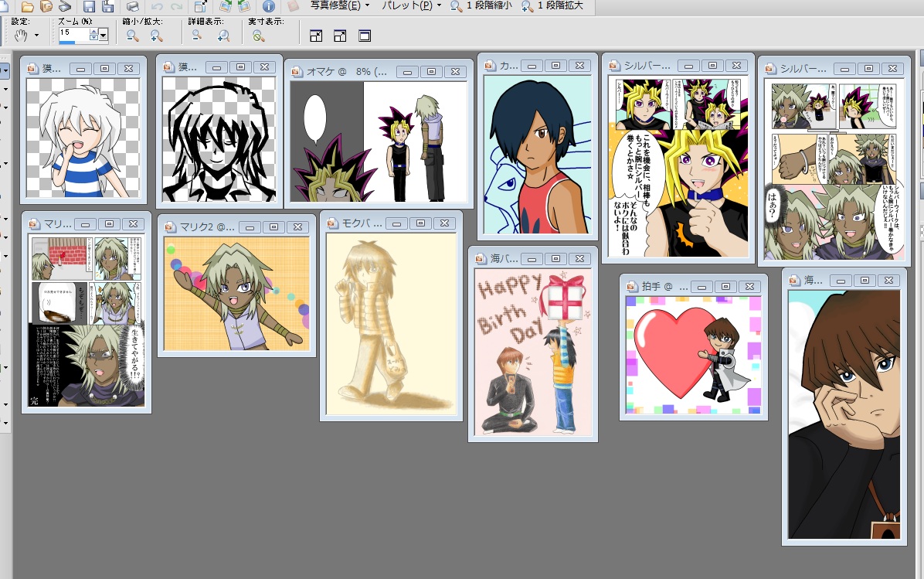924x579 pixels.
Task: Click the full window view icon
Action: point(365,36)
